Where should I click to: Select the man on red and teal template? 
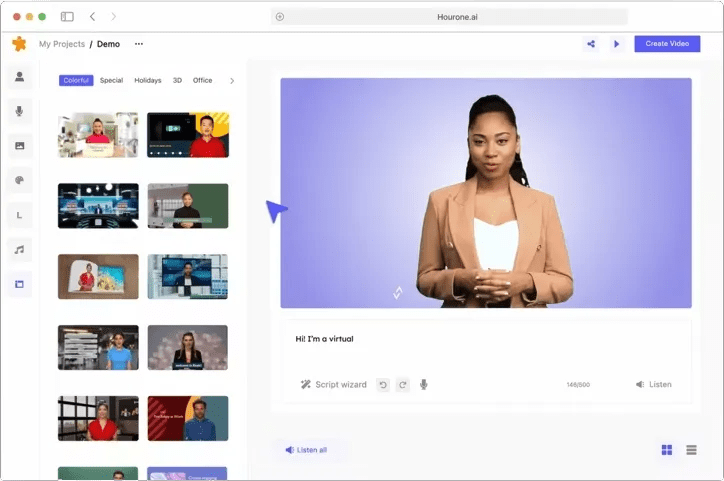187,418
